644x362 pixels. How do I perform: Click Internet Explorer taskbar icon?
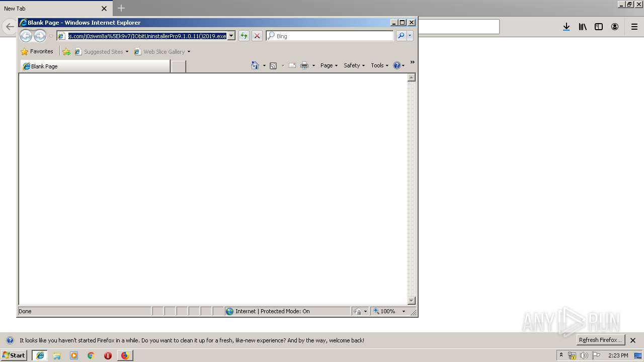pos(40,355)
